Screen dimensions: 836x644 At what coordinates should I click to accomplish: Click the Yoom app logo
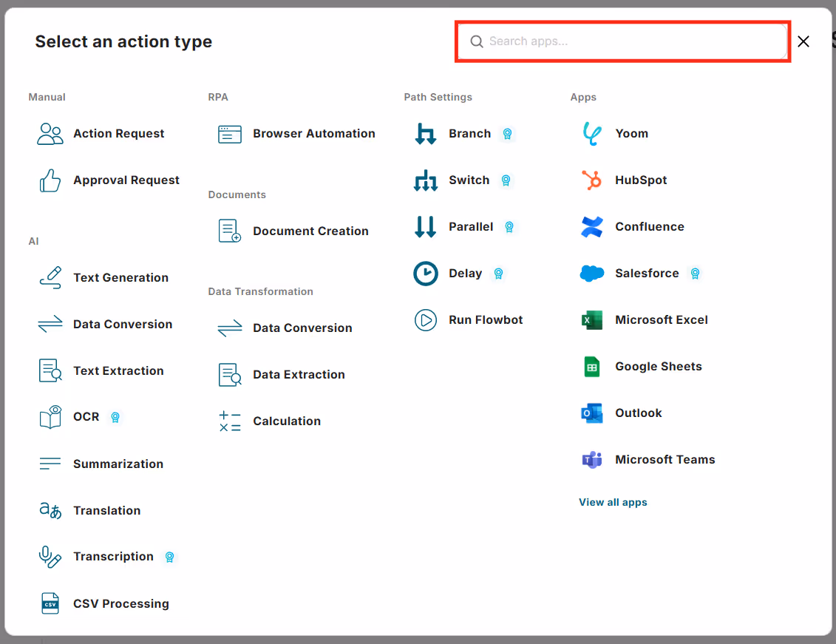click(x=592, y=134)
